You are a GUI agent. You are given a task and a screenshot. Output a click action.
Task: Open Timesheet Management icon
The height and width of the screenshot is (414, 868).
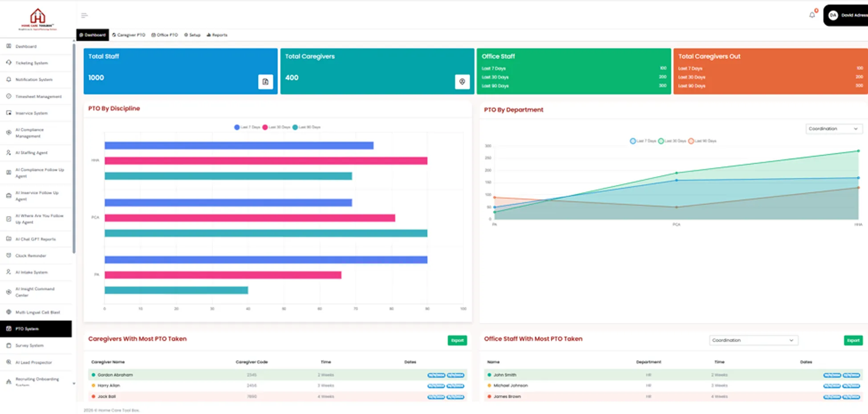[8, 96]
